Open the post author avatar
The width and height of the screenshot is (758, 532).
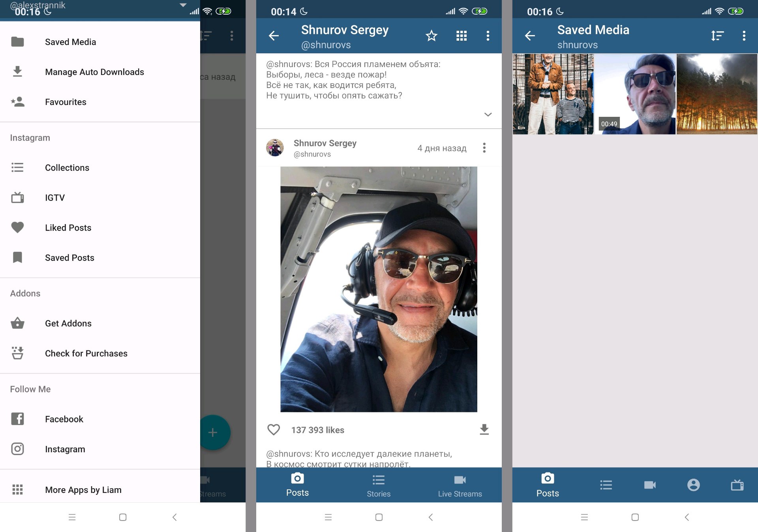tap(275, 148)
